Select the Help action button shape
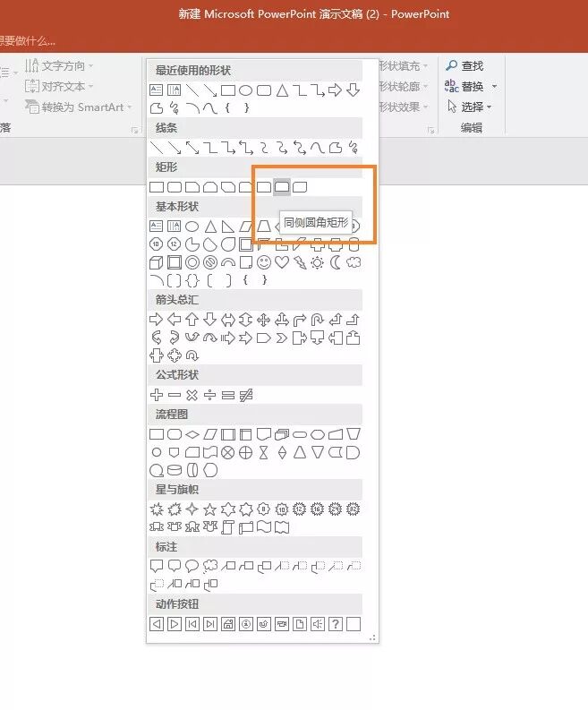Image resolution: width=588 pixels, height=710 pixels. [x=335, y=624]
